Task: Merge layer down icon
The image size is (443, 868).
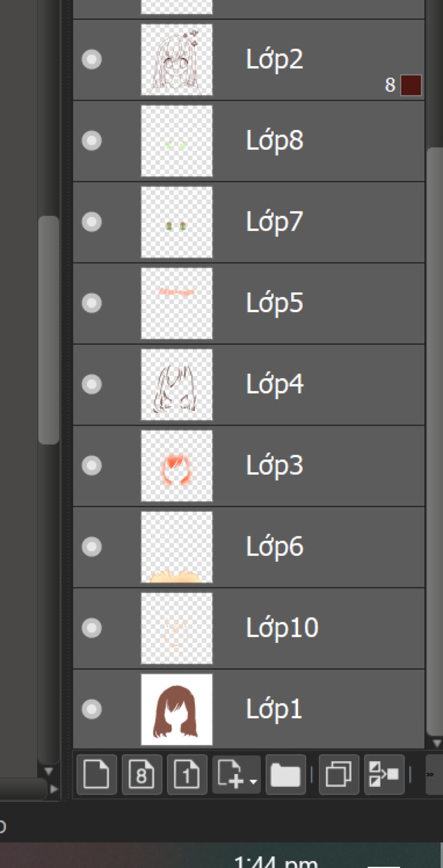Action: pos(384,774)
